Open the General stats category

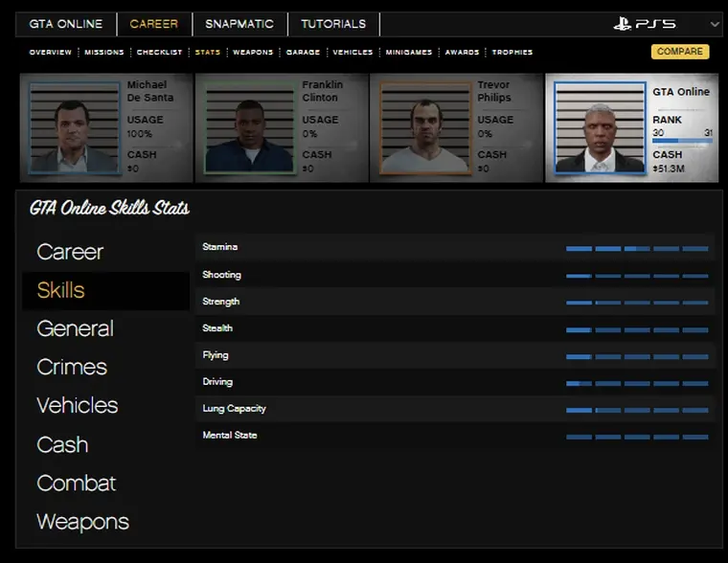pyautogui.click(x=76, y=329)
